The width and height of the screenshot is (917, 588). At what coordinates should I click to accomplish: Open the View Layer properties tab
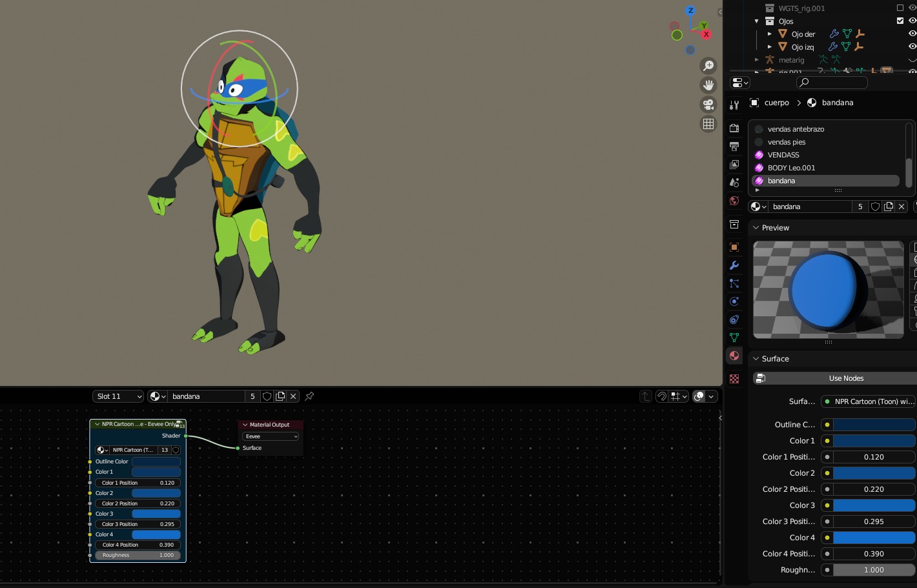(734, 165)
